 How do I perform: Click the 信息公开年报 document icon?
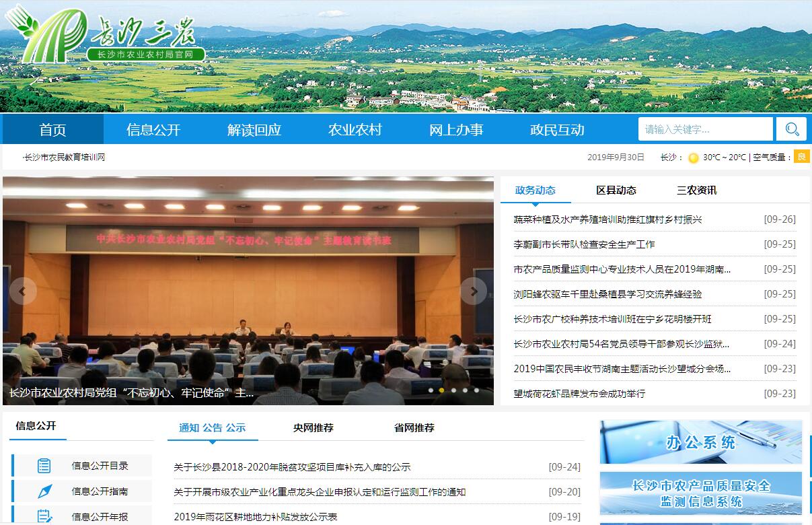pyautogui.click(x=44, y=516)
